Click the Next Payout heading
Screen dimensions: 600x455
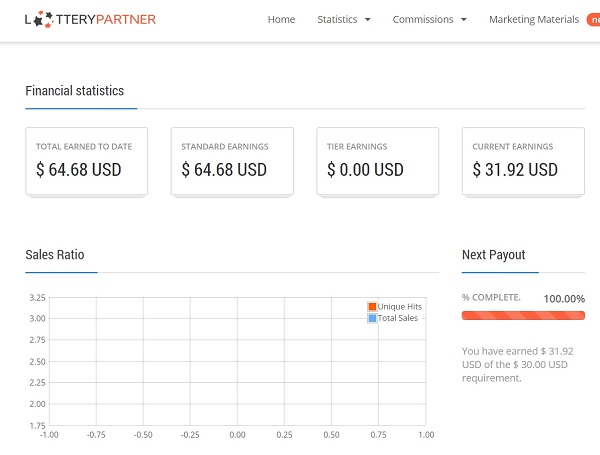click(x=494, y=255)
